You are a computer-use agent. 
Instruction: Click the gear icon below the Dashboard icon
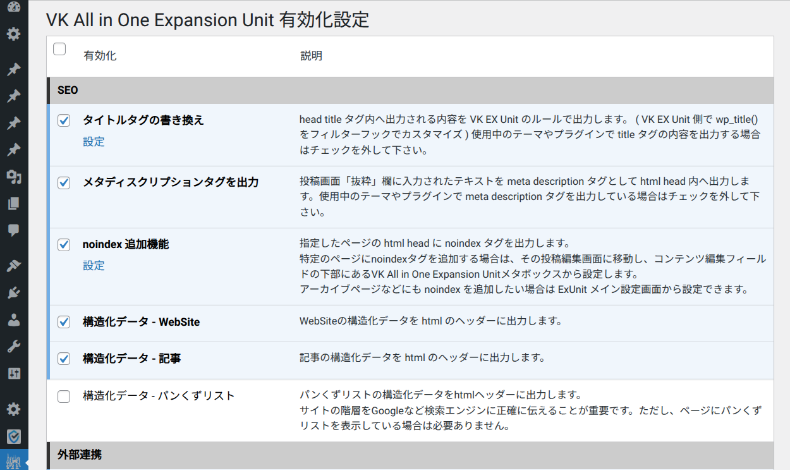[x=14, y=34]
